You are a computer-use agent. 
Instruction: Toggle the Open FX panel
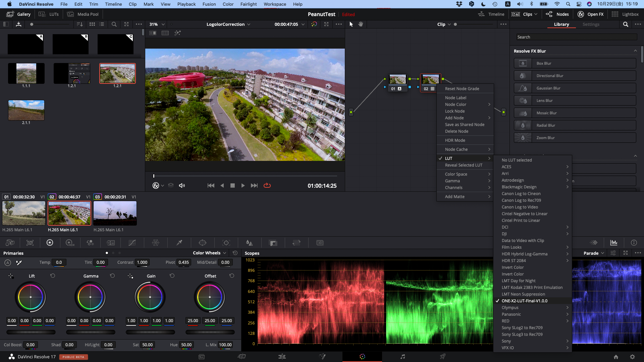click(590, 14)
